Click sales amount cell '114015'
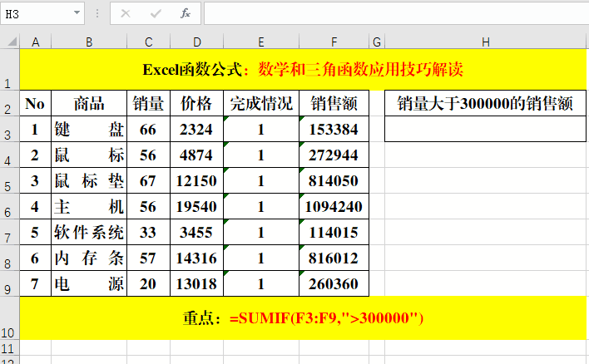The width and height of the screenshot is (589, 364). pyautogui.click(x=334, y=233)
